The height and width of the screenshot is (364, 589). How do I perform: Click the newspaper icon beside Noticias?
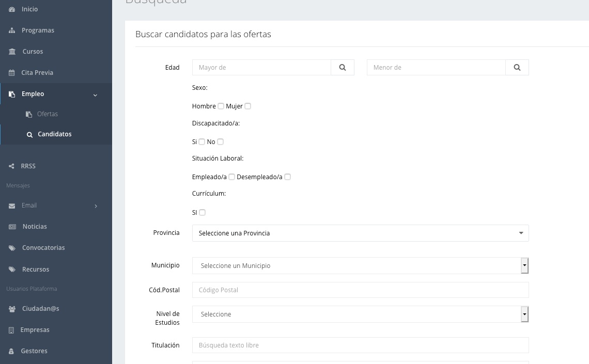pyautogui.click(x=12, y=227)
